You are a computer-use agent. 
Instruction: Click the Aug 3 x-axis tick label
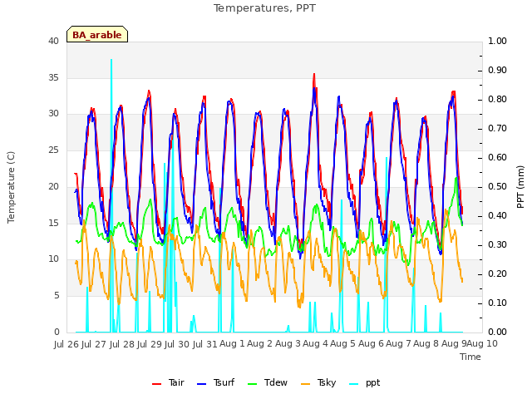click(x=288, y=343)
